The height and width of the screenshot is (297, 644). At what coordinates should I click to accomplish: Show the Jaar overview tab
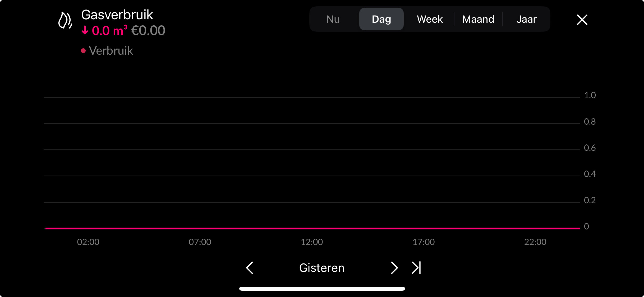(x=526, y=19)
